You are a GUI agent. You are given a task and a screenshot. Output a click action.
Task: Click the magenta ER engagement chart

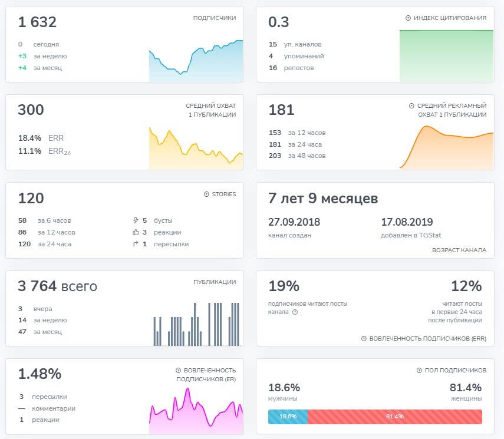(196, 411)
